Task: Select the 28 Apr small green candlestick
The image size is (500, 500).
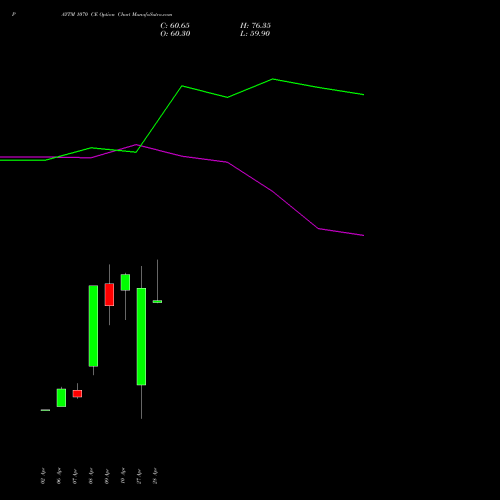Action: click(157, 301)
